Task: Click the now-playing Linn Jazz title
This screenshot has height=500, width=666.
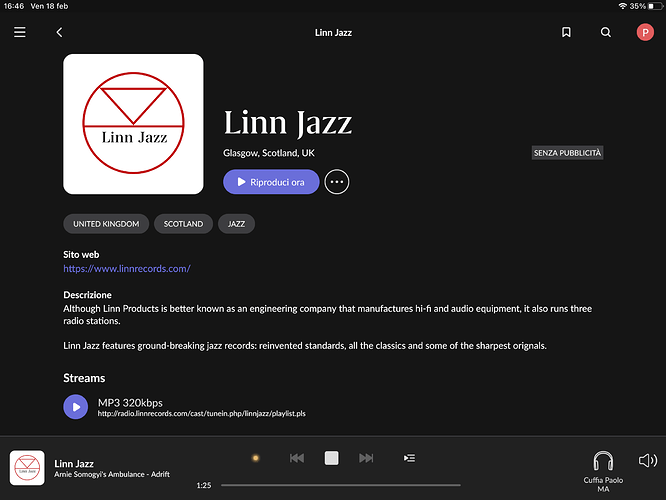Action: click(74, 463)
